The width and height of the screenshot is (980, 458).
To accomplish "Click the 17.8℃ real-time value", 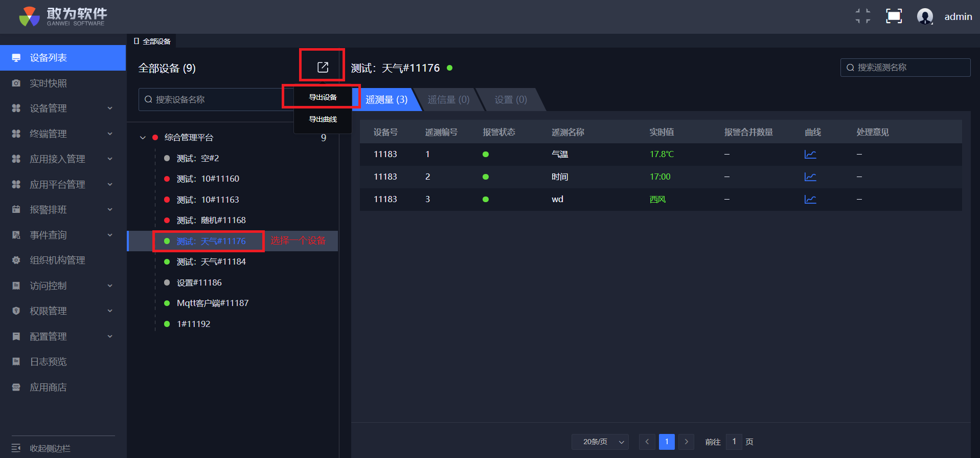I will (662, 154).
